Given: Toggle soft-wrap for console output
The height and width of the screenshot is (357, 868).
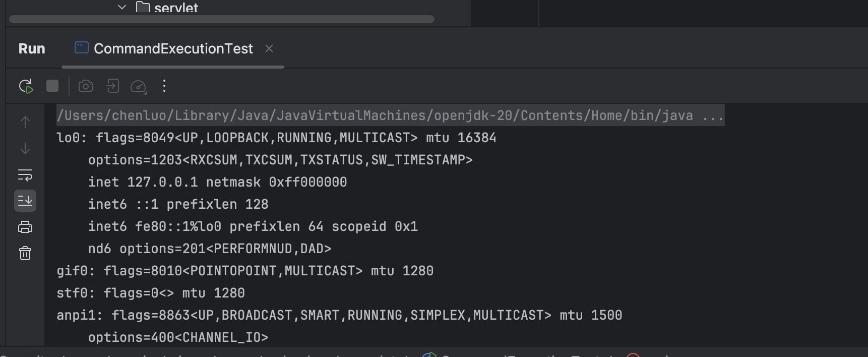Looking at the screenshot, I should point(25,175).
